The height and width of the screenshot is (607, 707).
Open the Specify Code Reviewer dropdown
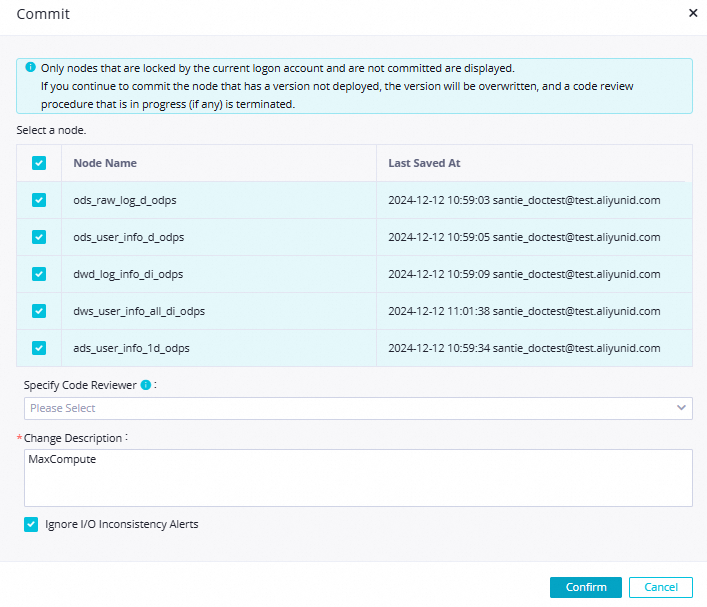(350, 408)
